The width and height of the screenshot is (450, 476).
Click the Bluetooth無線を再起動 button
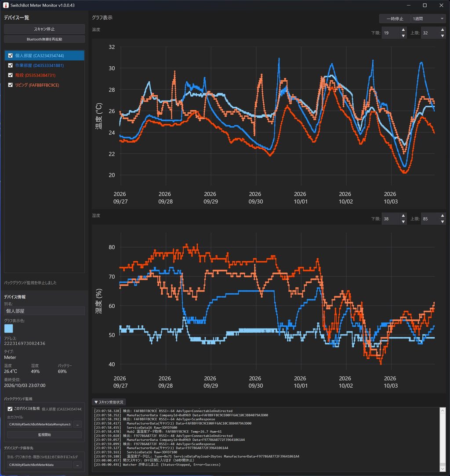coord(44,39)
